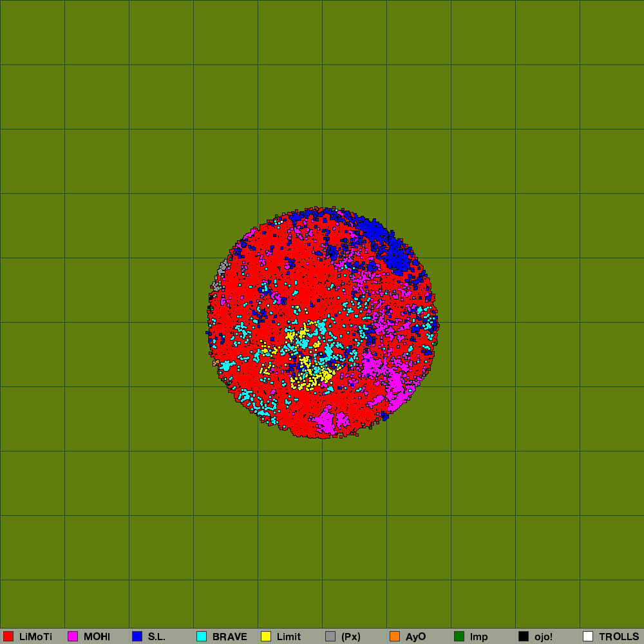Screen dimensions: 644x644
Task: Select the S.L. legend label
Action: pyautogui.click(x=156, y=637)
